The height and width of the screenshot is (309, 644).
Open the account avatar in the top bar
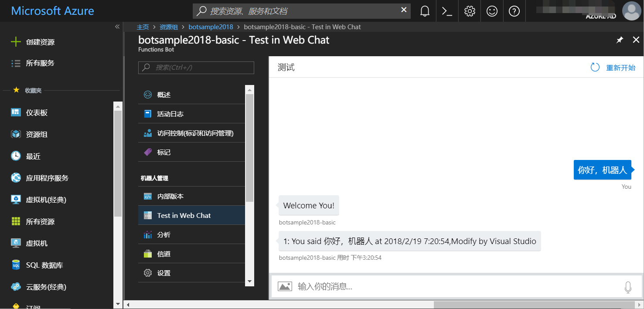coord(632,11)
